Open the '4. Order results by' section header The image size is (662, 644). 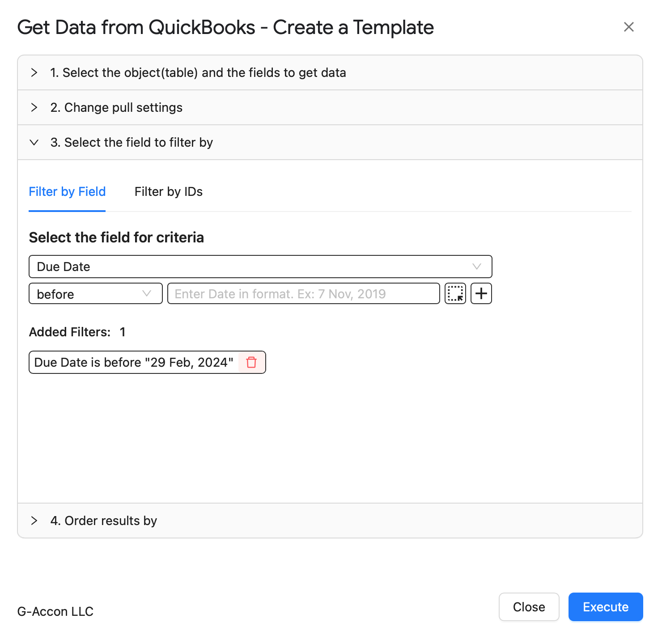104,521
